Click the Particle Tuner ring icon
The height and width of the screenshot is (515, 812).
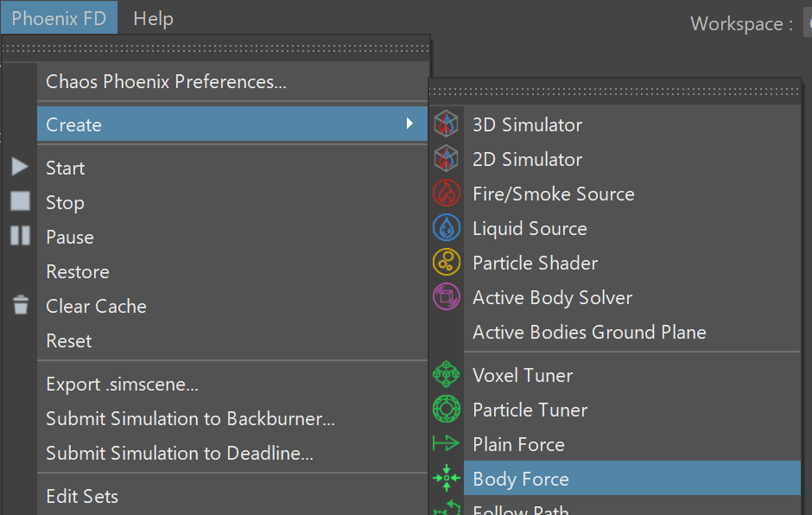(x=446, y=410)
